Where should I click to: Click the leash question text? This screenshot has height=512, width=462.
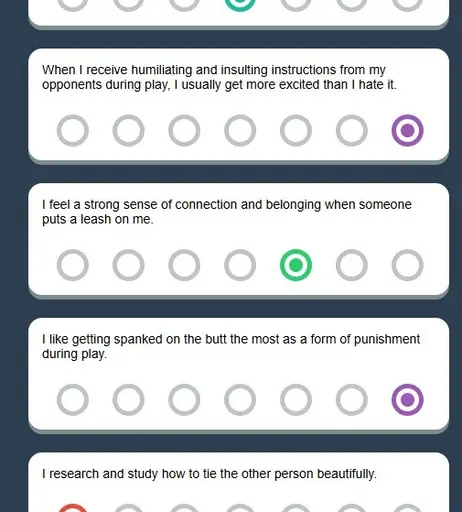pos(227,212)
